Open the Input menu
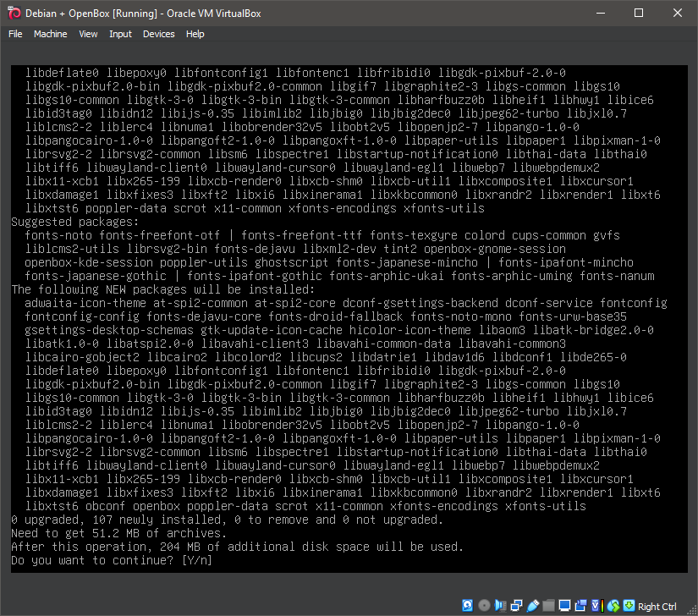Viewport: 698px width, 616px height. [120, 34]
